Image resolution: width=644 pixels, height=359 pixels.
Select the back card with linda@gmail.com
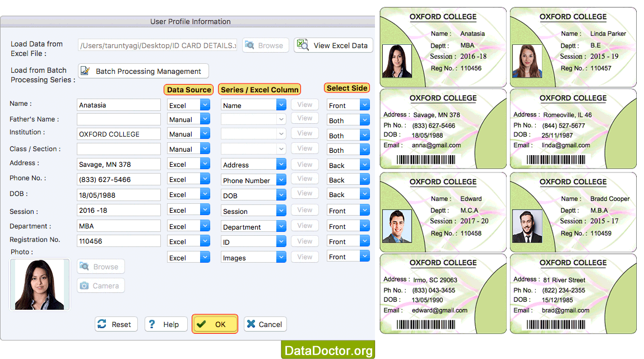[573, 129]
